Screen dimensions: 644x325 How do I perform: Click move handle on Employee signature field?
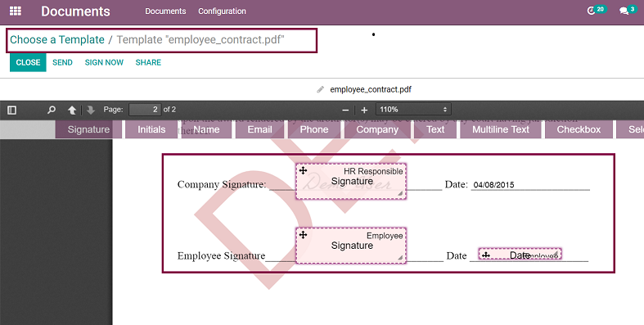pos(303,235)
